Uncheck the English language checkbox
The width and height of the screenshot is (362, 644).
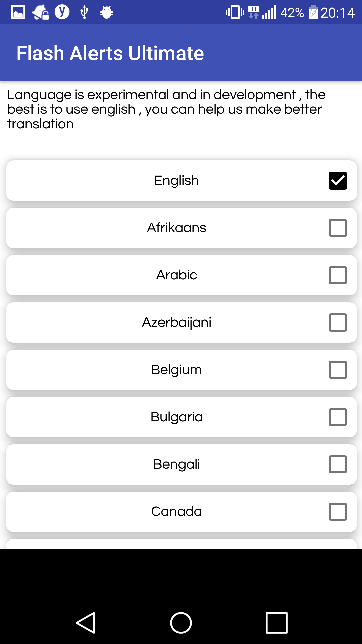(x=338, y=181)
